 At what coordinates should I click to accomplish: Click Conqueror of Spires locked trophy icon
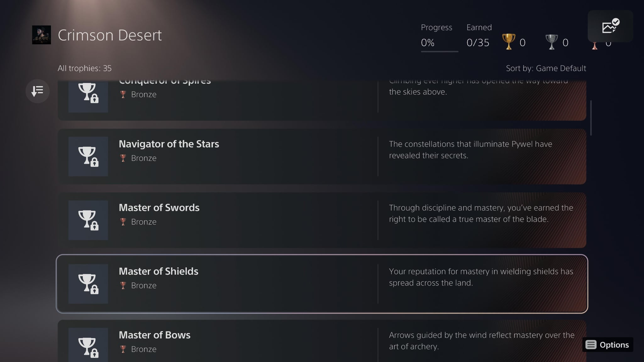(88, 94)
